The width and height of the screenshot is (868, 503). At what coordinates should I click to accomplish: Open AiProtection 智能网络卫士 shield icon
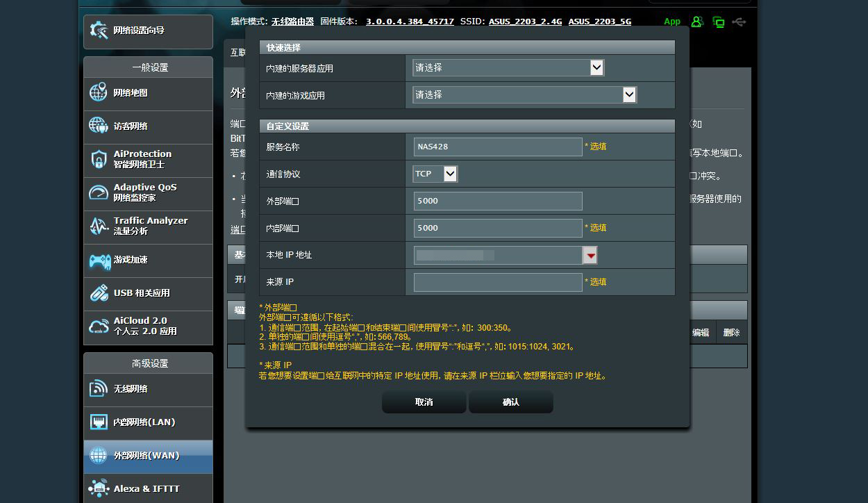click(x=98, y=160)
